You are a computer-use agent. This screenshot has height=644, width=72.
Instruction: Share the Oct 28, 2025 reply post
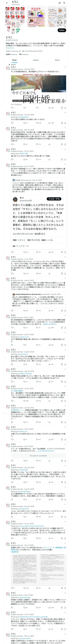pyautogui.click(x=65, y=123)
